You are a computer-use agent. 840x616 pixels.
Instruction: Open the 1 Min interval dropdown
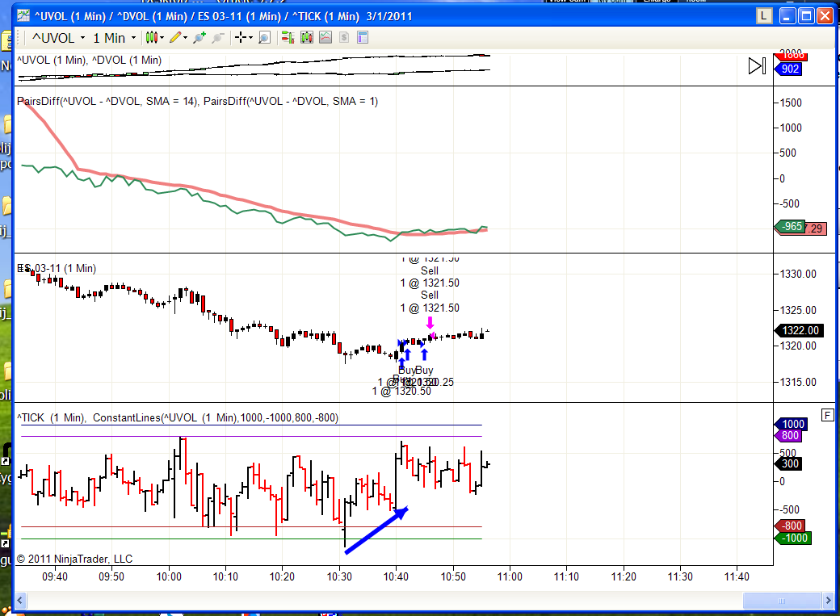point(114,38)
